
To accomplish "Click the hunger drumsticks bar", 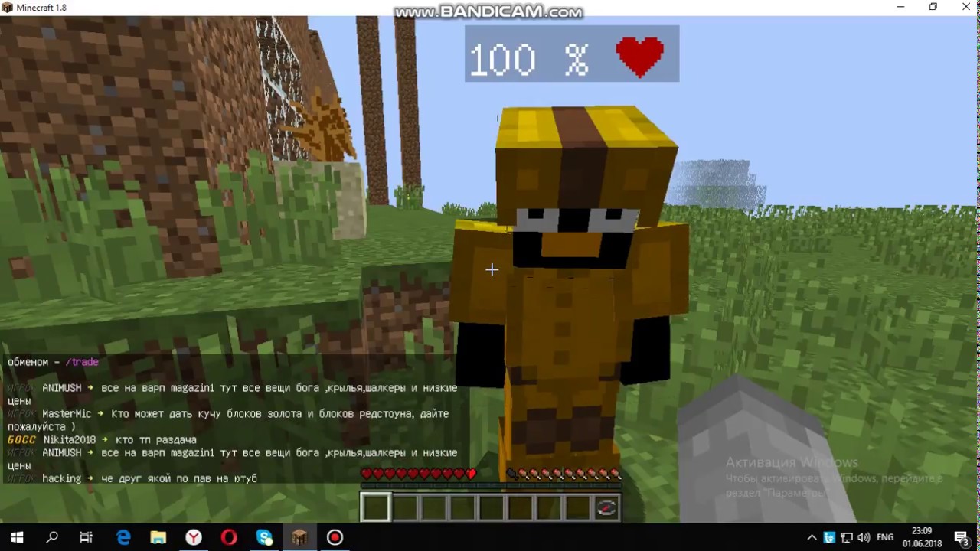I will pyautogui.click(x=563, y=474).
